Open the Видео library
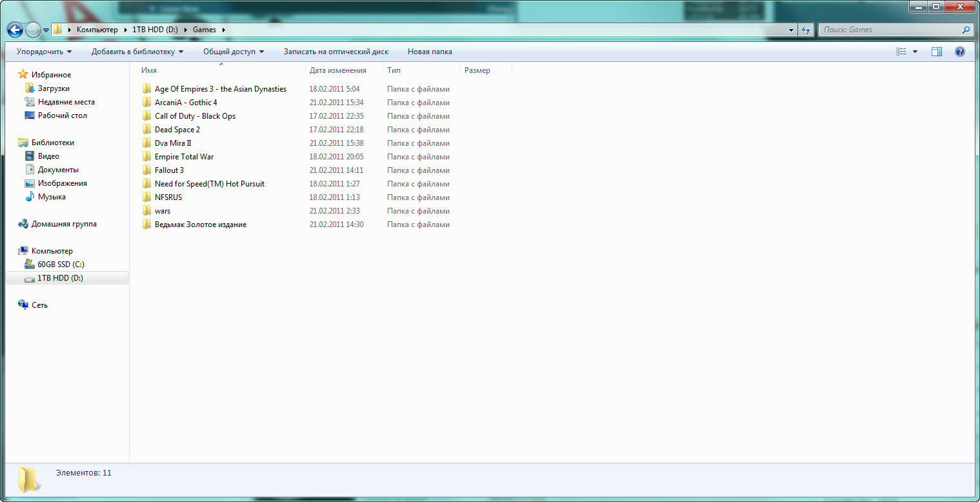The width and height of the screenshot is (980, 502). point(48,156)
